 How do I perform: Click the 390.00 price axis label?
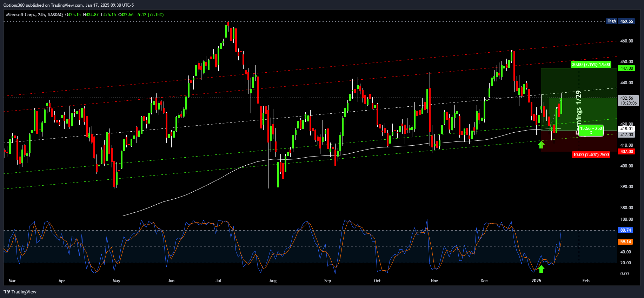tap(626, 187)
